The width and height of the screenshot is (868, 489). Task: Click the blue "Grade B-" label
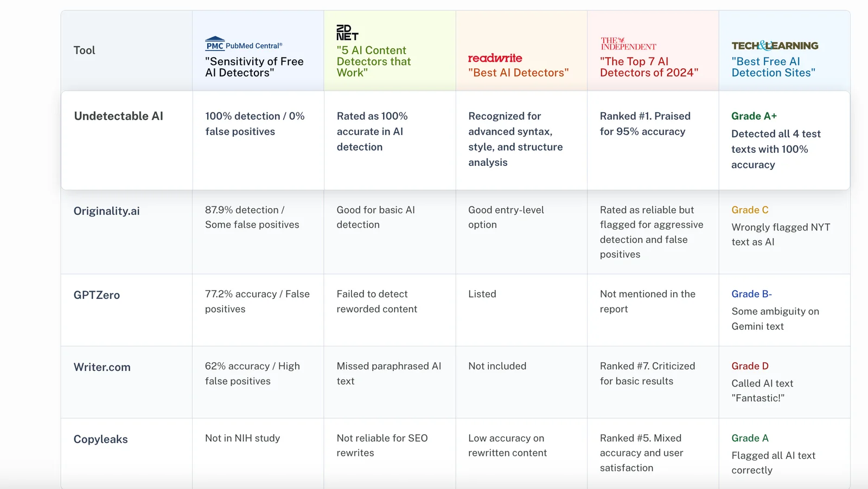(751, 294)
